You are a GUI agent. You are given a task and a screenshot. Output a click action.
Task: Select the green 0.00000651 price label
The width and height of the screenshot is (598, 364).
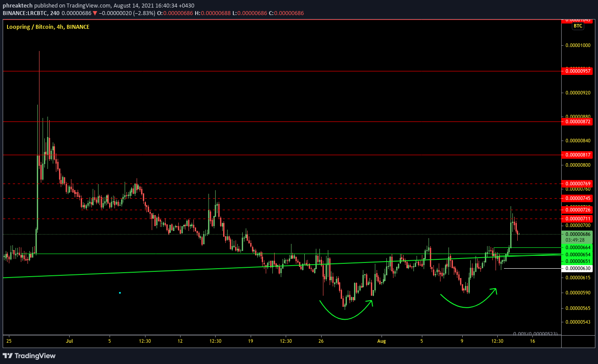[x=577, y=261]
